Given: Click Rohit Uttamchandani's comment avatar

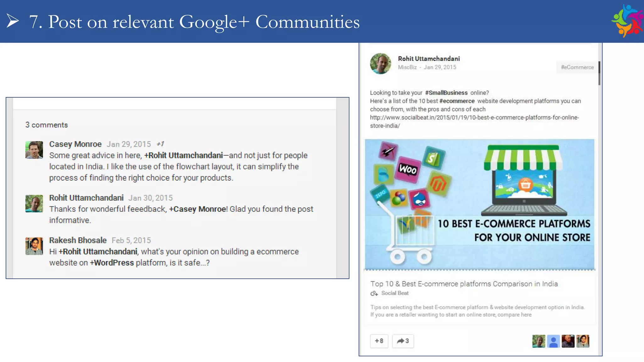Looking at the screenshot, I should 34,204.
